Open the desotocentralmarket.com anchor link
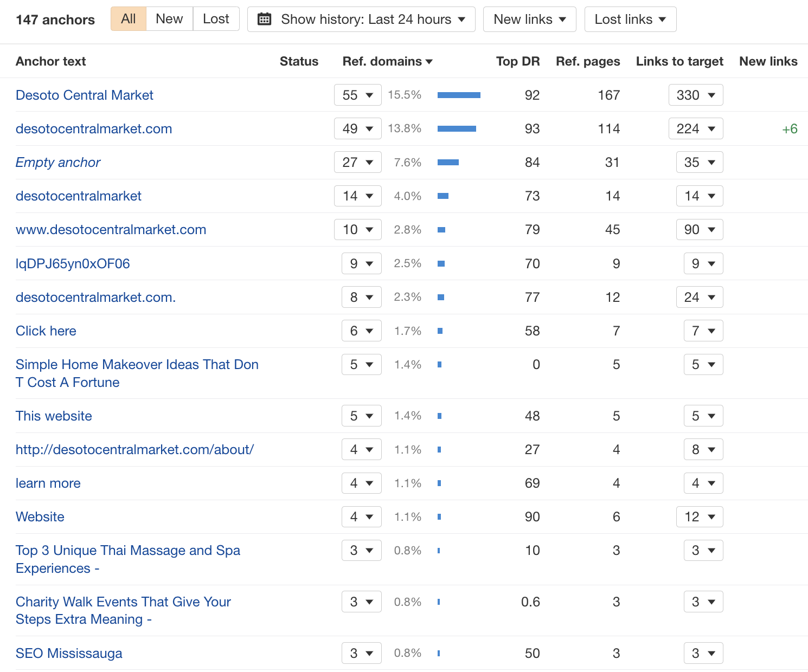Viewport: 808px width, 672px height. click(x=94, y=128)
